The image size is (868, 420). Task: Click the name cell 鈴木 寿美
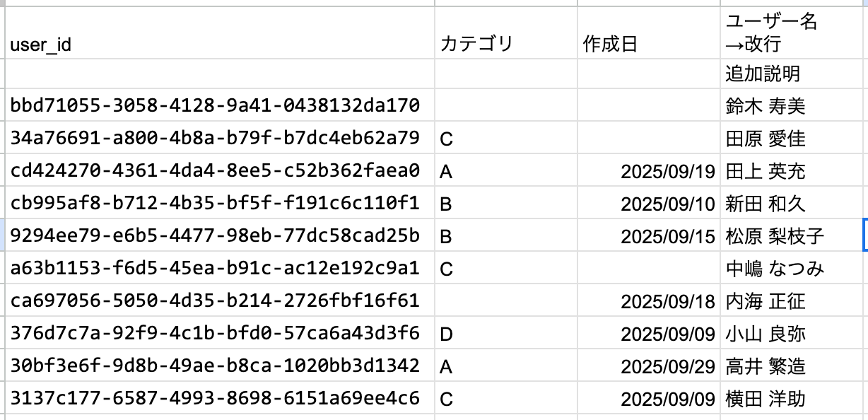794,105
